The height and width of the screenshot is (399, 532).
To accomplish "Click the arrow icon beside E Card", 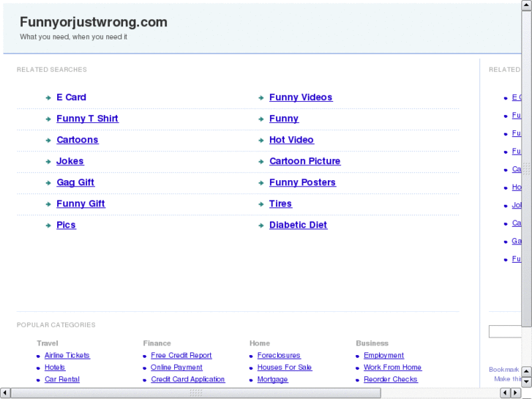I will pos(48,98).
